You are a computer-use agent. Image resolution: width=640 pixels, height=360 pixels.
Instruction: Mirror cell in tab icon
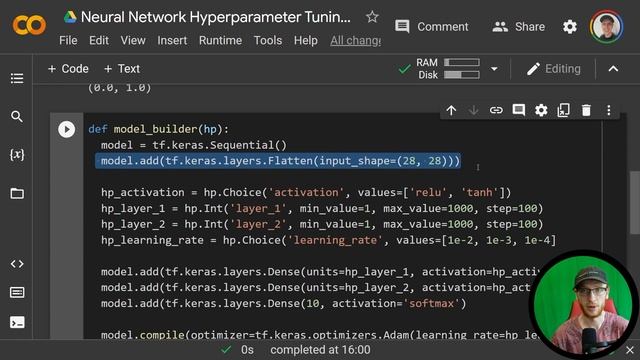coord(563,110)
